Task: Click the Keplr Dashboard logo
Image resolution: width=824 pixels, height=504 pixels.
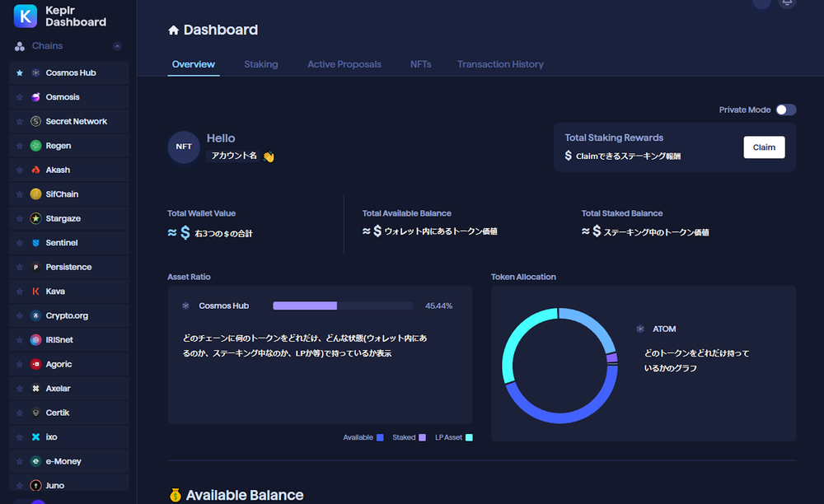Action: [26, 16]
